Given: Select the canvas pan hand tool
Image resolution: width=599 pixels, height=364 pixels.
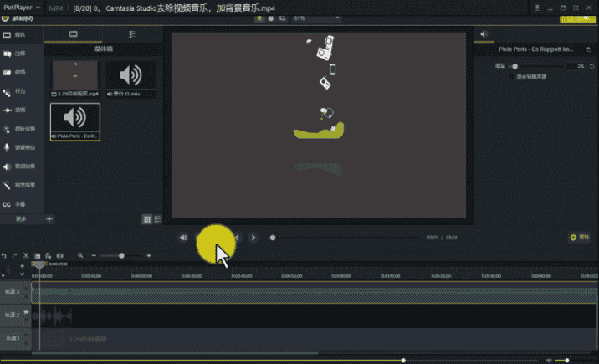Looking at the screenshot, I should [x=271, y=18].
